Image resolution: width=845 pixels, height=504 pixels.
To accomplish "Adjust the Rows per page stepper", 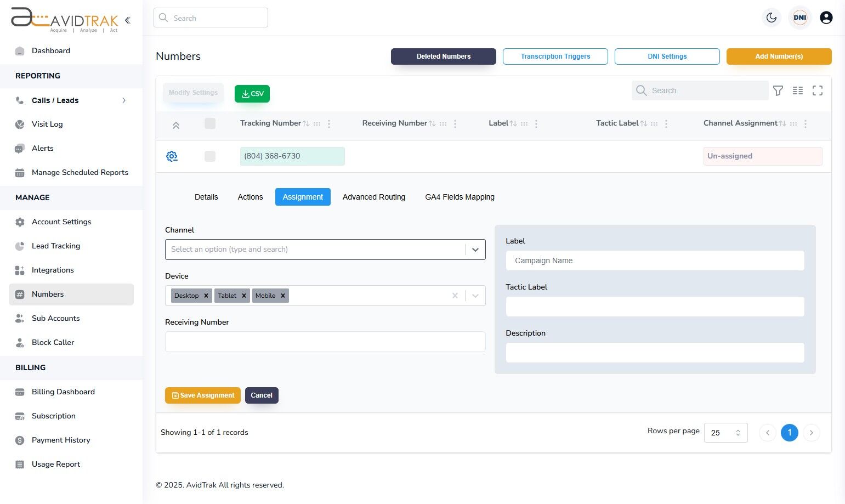I will click(738, 433).
